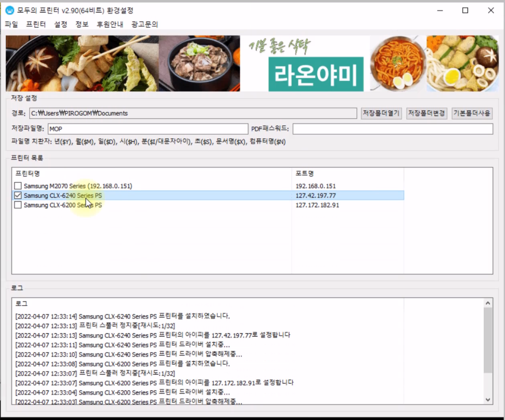Click the 모두의 프린터 app icon in title bar
The image size is (505, 420).
(x=10, y=10)
